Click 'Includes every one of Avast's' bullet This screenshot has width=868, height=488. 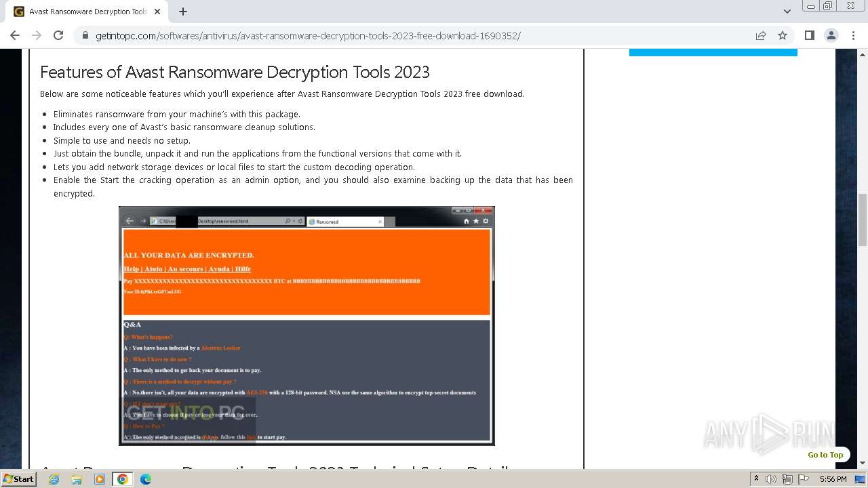click(x=184, y=127)
